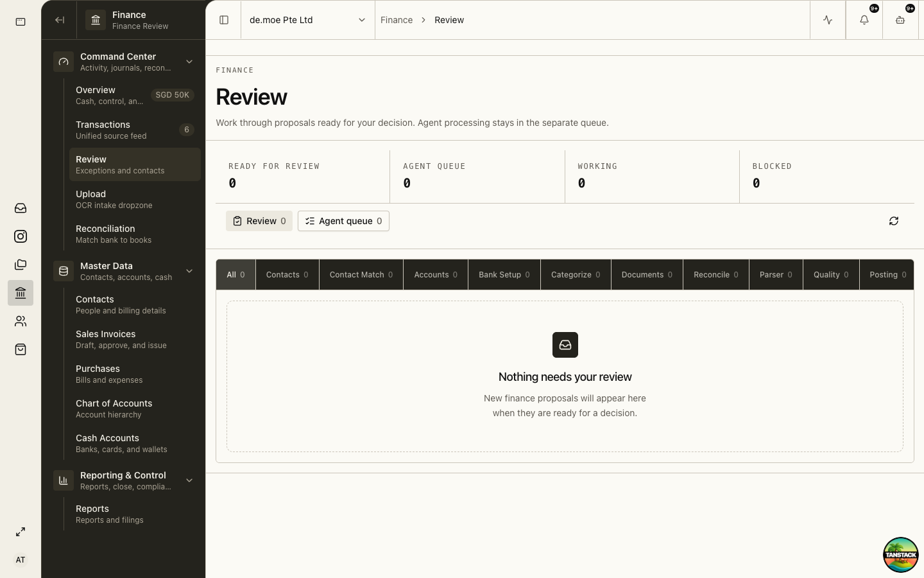Screen dimensions: 924x578
Task: Switch to the Contact Match tab
Action: 361,275
